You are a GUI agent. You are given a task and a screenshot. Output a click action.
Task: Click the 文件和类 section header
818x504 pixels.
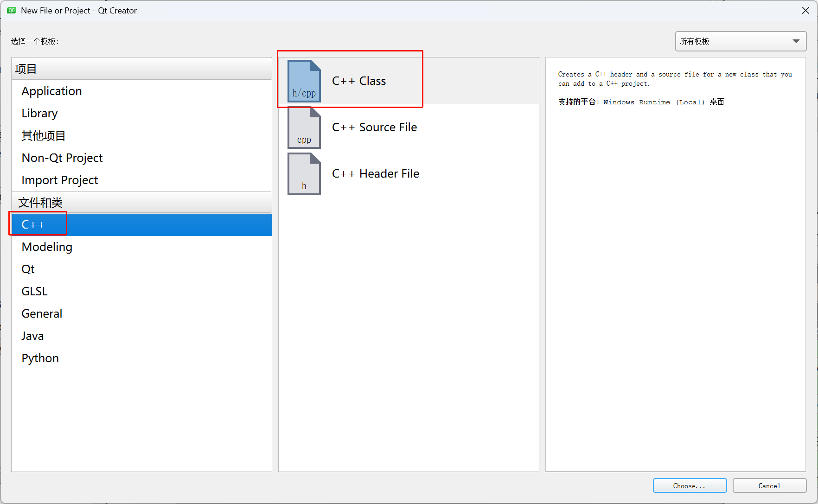coord(141,203)
